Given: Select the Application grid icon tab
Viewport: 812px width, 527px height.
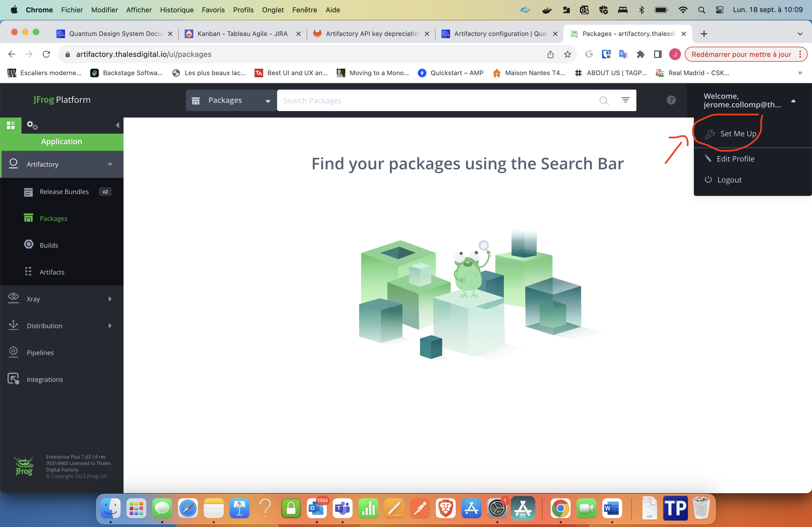Looking at the screenshot, I should [10, 125].
